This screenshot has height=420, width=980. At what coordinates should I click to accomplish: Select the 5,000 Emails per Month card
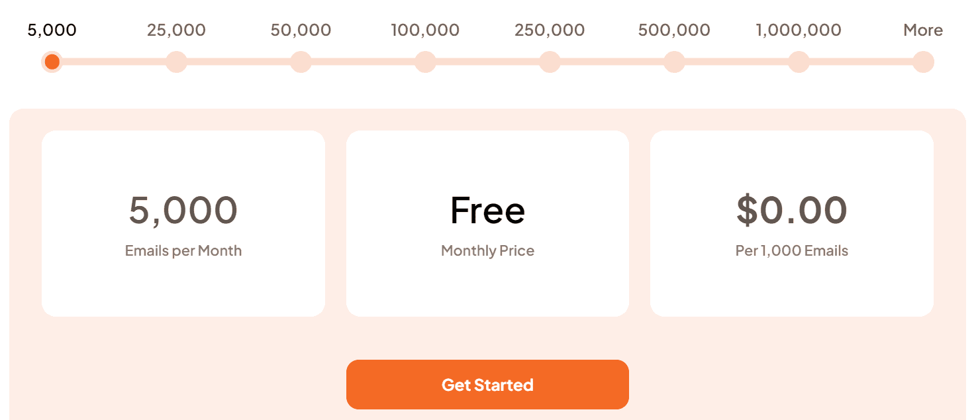tap(183, 223)
